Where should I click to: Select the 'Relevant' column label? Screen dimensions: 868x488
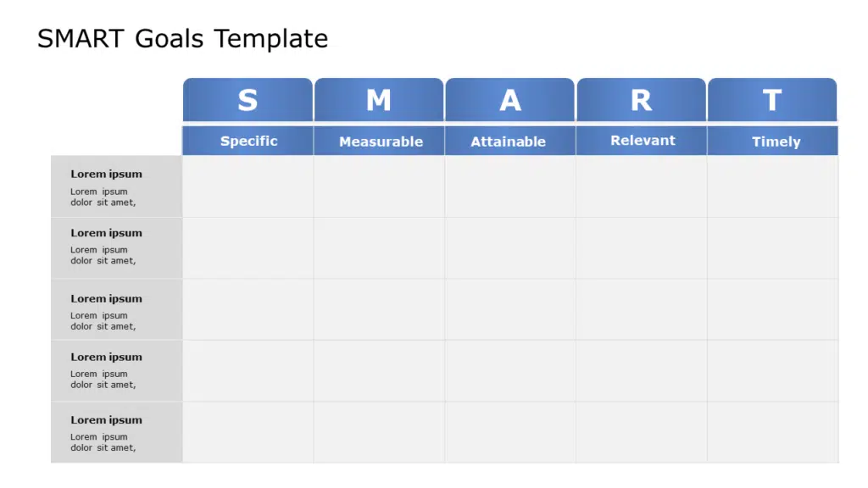click(x=643, y=141)
